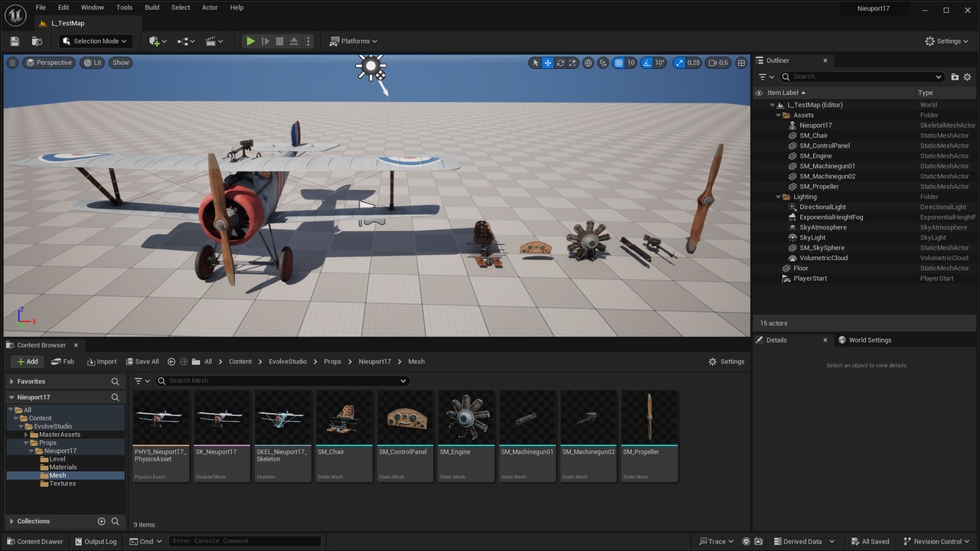Collapse the Lighting folder in the Outliner
Image resolution: width=980 pixels, height=551 pixels.
click(778, 197)
